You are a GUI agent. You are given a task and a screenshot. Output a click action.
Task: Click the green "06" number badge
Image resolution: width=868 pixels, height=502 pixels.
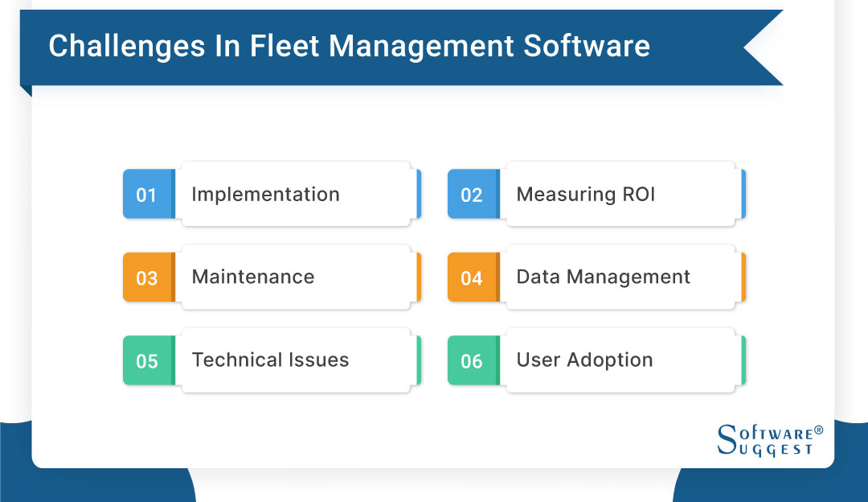pyautogui.click(x=473, y=360)
